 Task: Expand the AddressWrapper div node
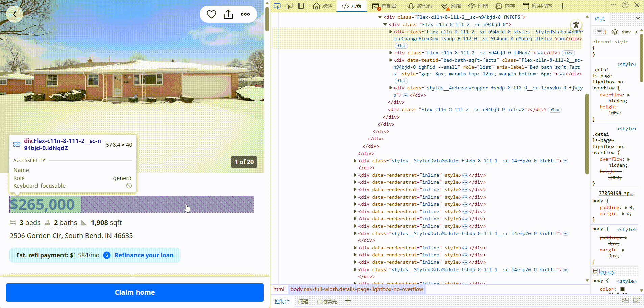[391, 88]
